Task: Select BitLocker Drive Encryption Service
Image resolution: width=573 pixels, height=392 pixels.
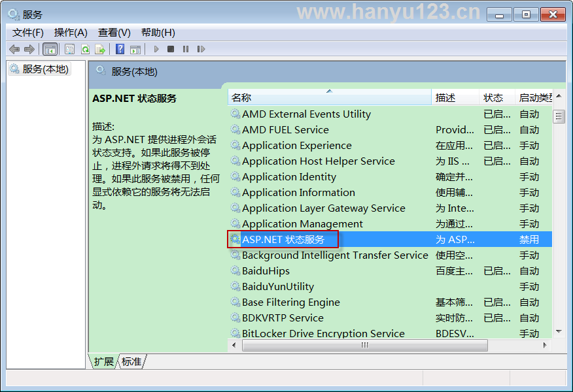Action: tap(390, 333)
